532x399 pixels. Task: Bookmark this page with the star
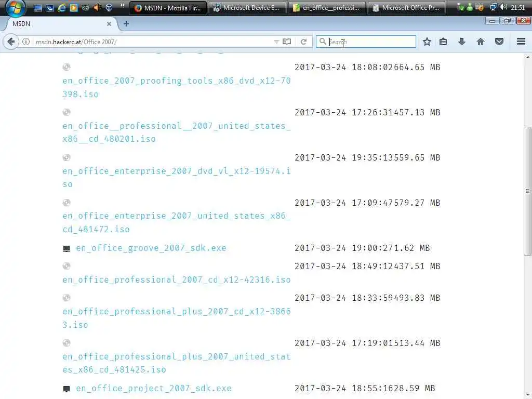click(x=427, y=42)
